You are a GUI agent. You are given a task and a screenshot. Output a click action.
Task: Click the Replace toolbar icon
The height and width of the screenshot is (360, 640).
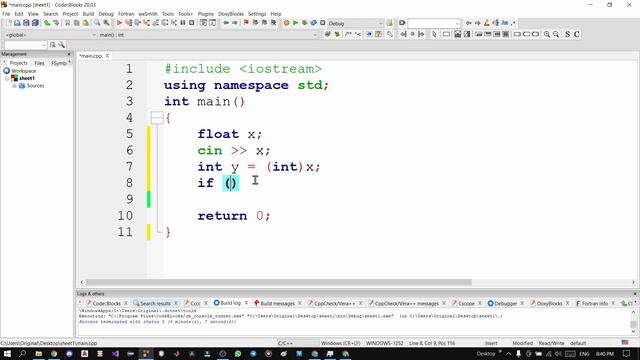tap(106, 23)
